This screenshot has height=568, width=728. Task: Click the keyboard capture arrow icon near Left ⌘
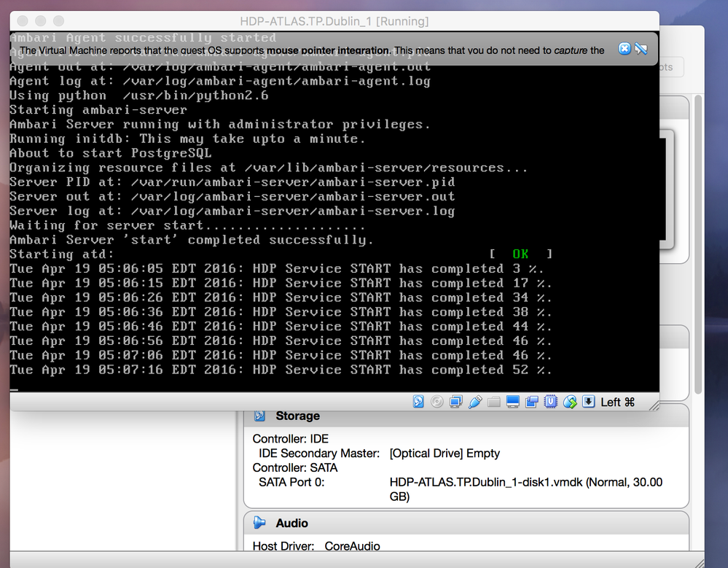[x=588, y=402]
